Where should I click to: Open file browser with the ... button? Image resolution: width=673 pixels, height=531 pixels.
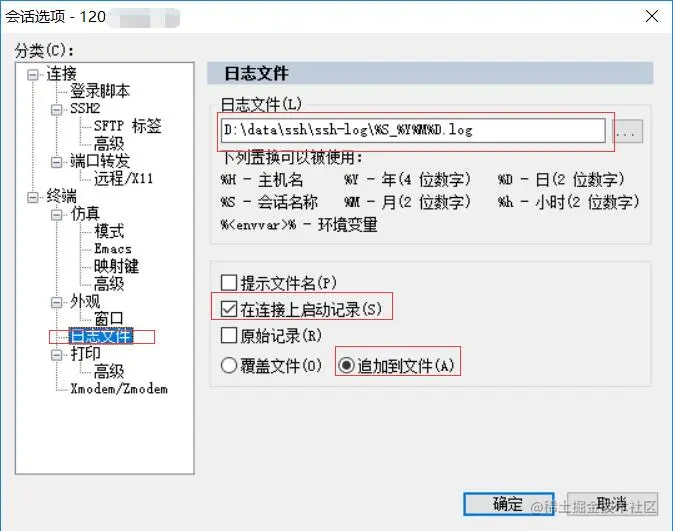[627, 131]
